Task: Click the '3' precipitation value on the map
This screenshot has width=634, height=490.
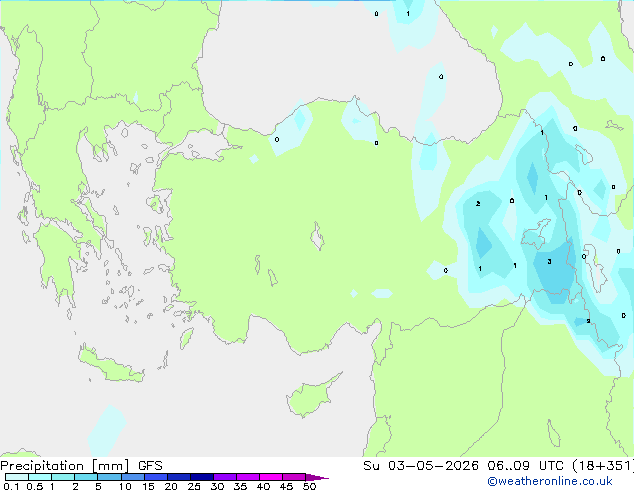Action: click(549, 262)
